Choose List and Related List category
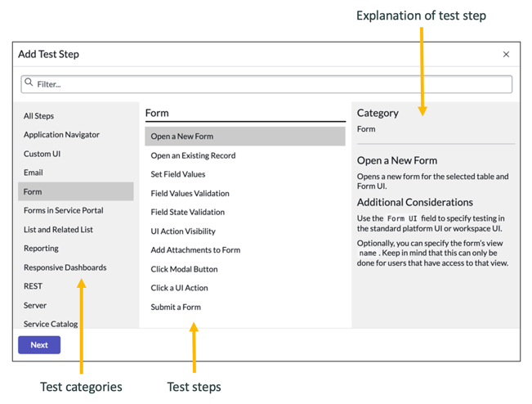 [58, 230]
